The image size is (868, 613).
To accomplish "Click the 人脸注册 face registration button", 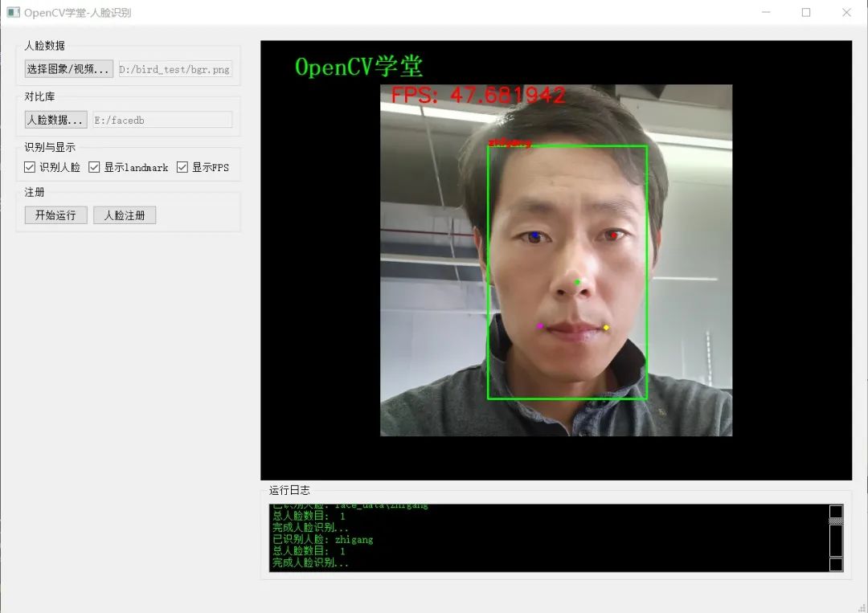I will tap(125, 215).
